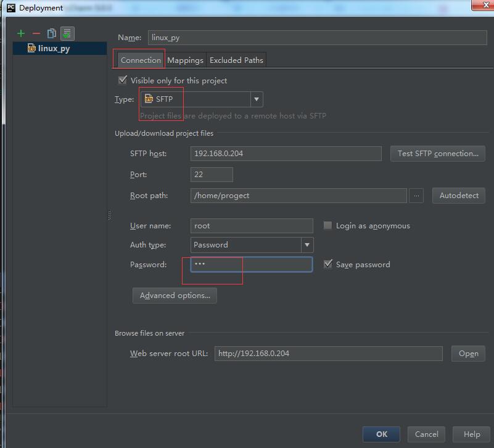Click the PyCharm icon in the title bar
The height and width of the screenshot is (448, 494).
(10, 7)
